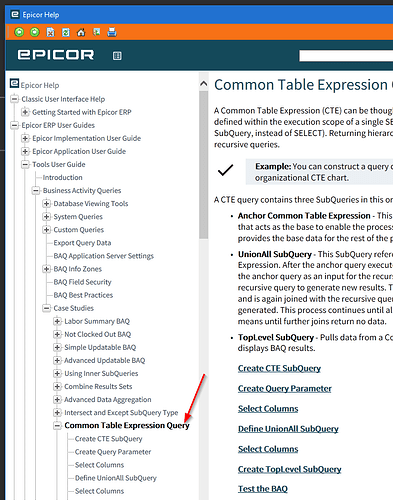The width and height of the screenshot is (393, 500).
Task: Open the Create CTE SubQuery link
Action: tap(279, 368)
